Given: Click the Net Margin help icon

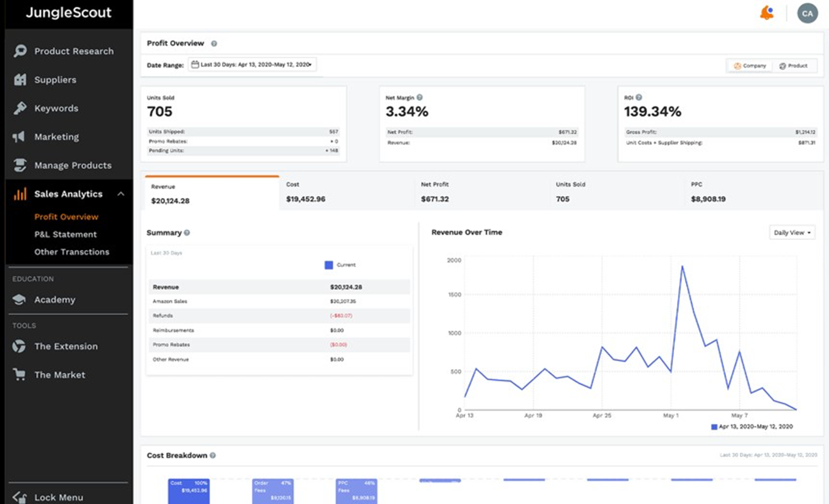Looking at the screenshot, I should (x=419, y=97).
